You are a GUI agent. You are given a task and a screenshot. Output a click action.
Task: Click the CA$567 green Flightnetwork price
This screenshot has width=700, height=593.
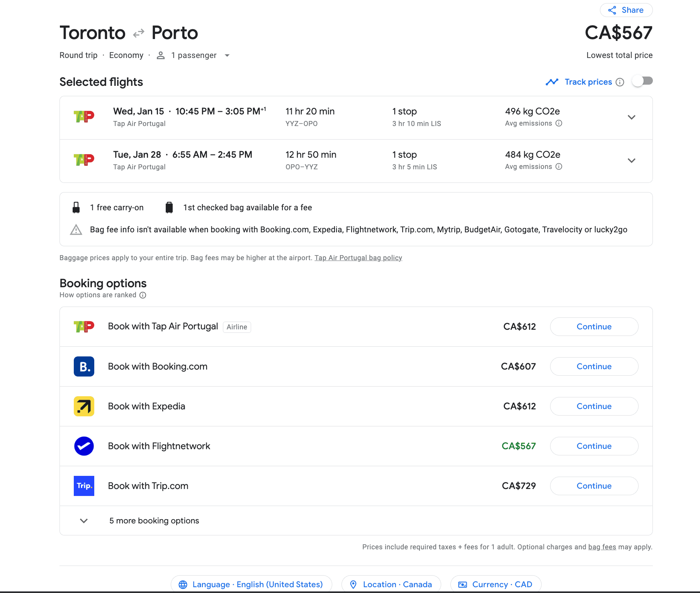click(518, 446)
